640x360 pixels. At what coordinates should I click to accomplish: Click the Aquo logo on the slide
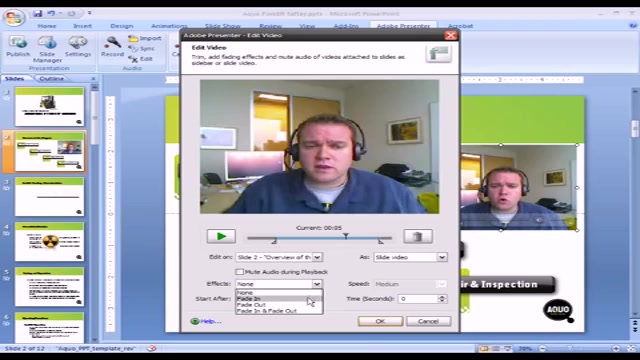point(558,311)
